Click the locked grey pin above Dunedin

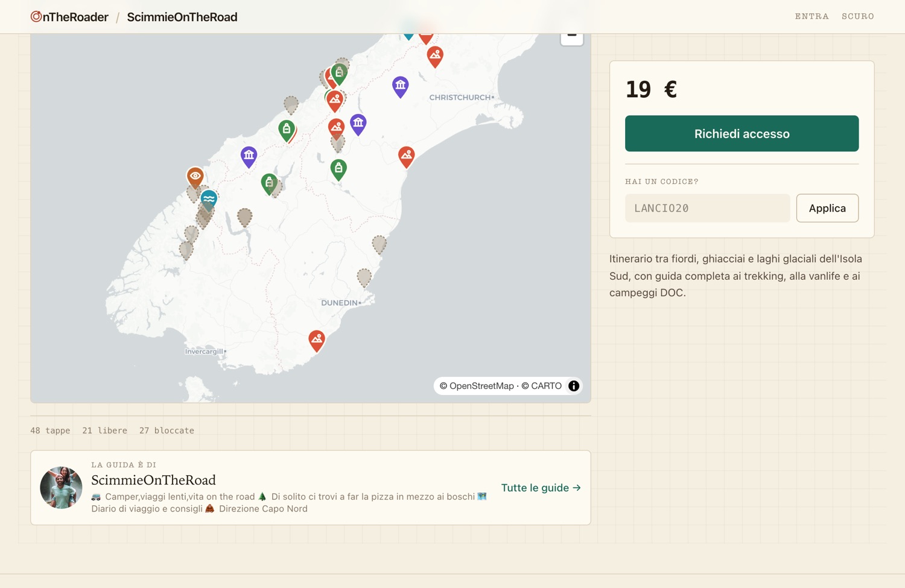364,277
